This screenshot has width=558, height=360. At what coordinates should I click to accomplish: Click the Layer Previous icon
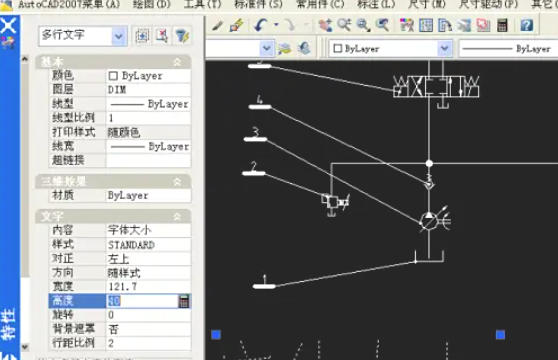coord(285,48)
